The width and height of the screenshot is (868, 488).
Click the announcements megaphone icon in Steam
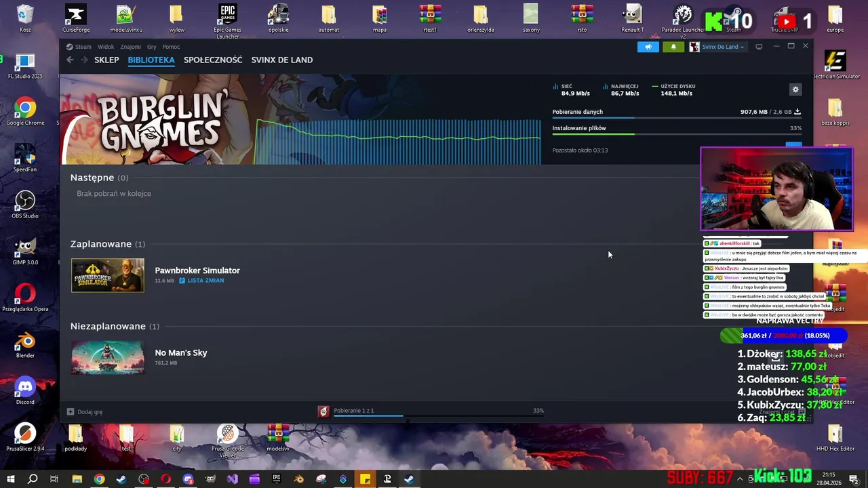point(648,47)
